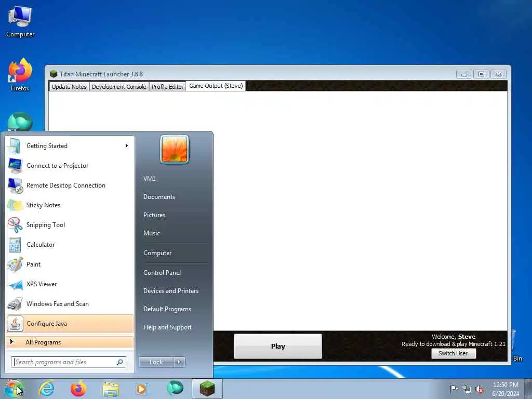Open Default Programs
The image size is (532, 399).
[167, 309]
